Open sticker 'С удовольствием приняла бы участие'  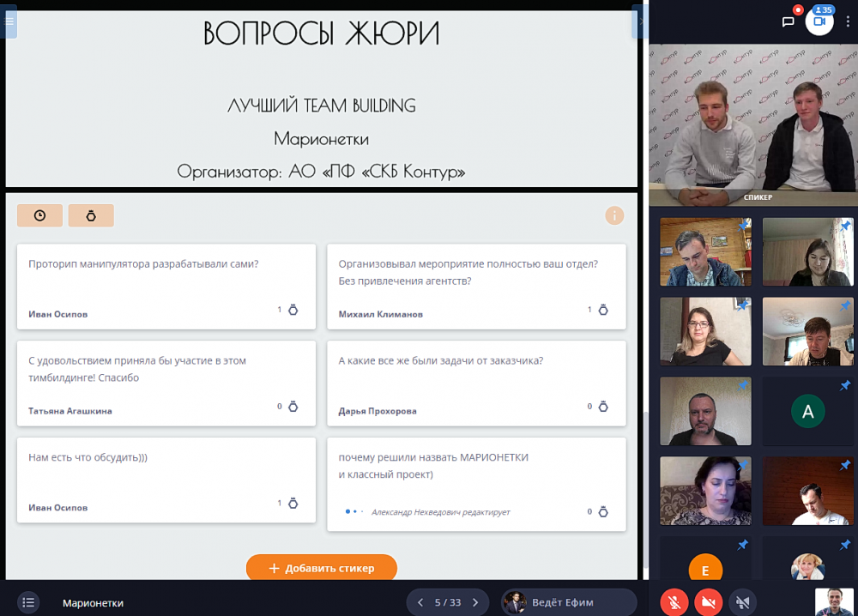(x=166, y=383)
